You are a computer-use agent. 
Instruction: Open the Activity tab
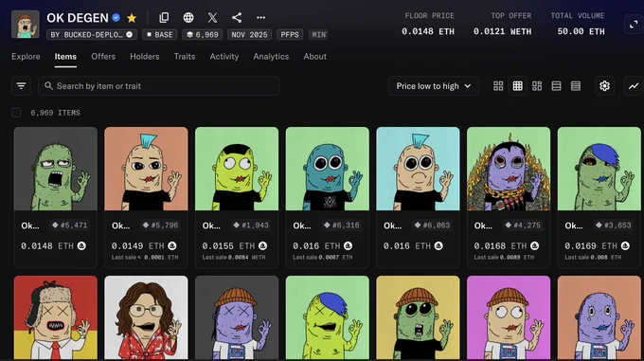click(224, 57)
